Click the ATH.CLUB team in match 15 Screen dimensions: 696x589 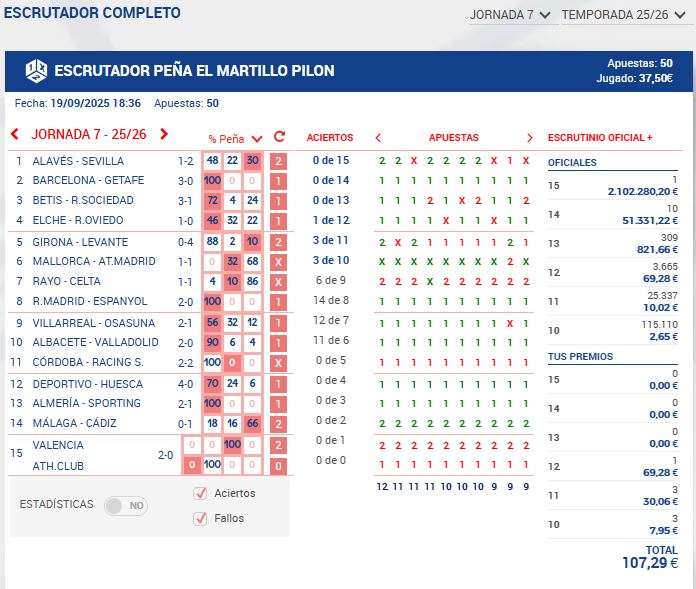[x=58, y=466]
